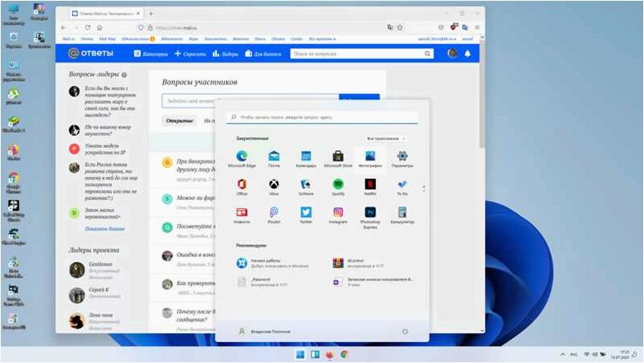Open the eControl recommended item
The image size is (644, 363).
point(358,263)
